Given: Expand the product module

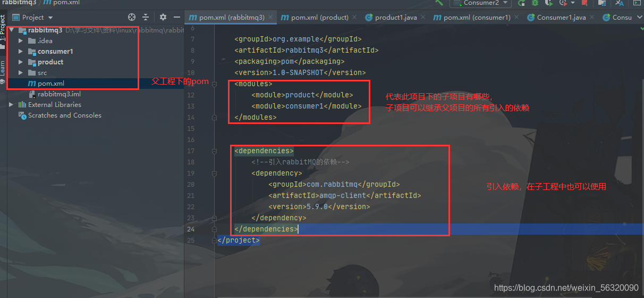Looking at the screenshot, I should pos(21,62).
